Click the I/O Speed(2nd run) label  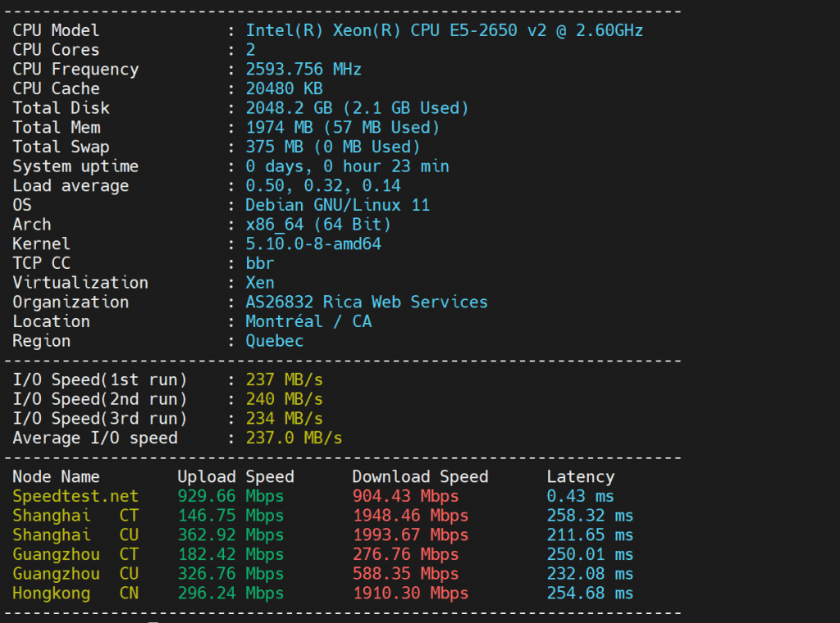pos(99,399)
